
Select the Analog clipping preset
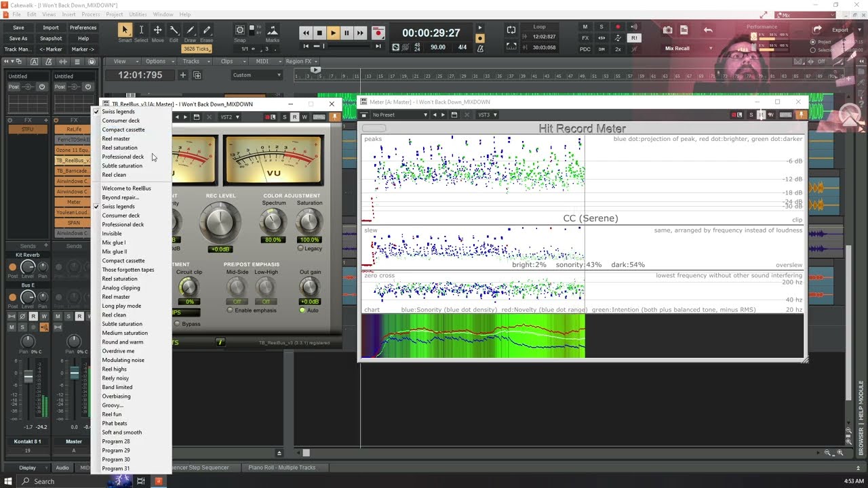click(x=121, y=288)
